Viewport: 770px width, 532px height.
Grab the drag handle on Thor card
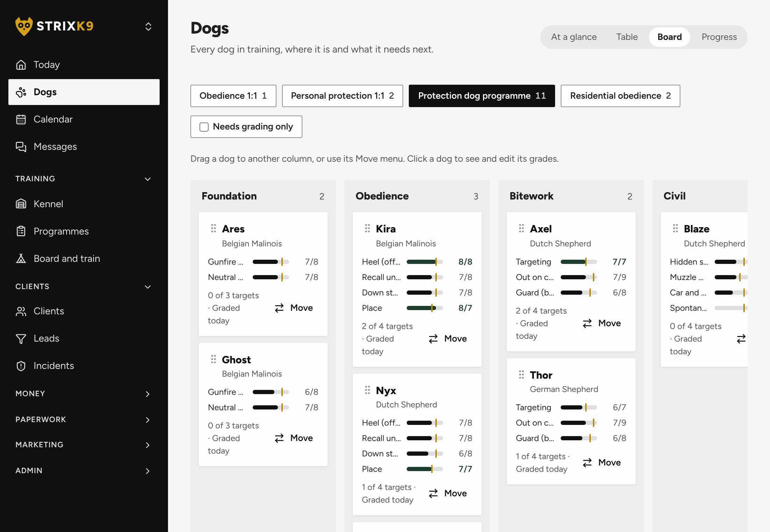pyautogui.click(x=521, y=375)
